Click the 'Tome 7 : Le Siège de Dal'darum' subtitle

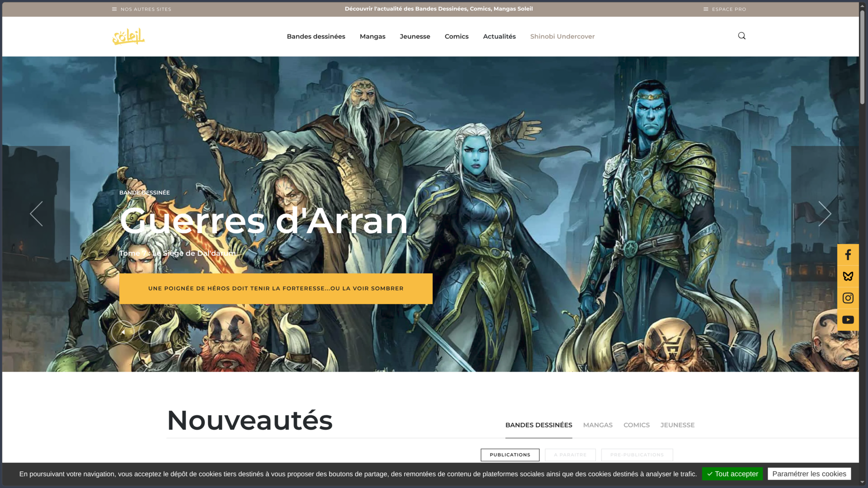point(177,253)
